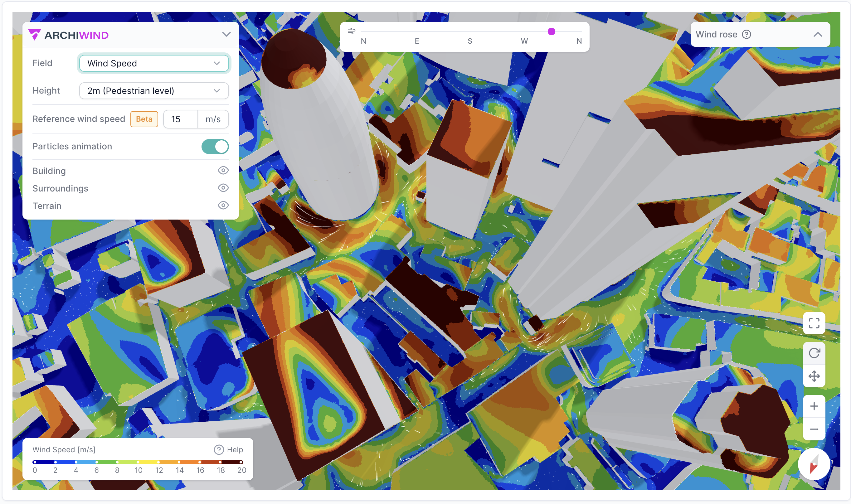Click the Archiwind logo
This screenshot has height=504, width=851.
pos(69,35)
